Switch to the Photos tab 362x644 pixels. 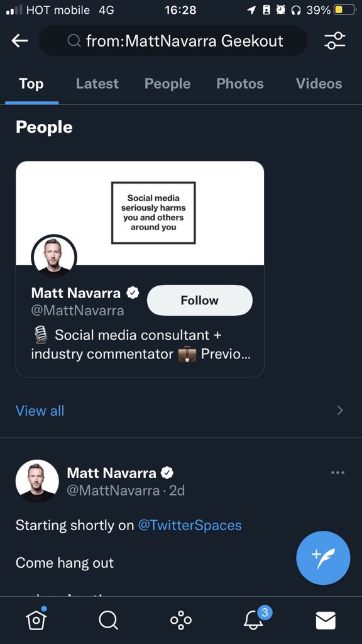(x=240, y=84)
